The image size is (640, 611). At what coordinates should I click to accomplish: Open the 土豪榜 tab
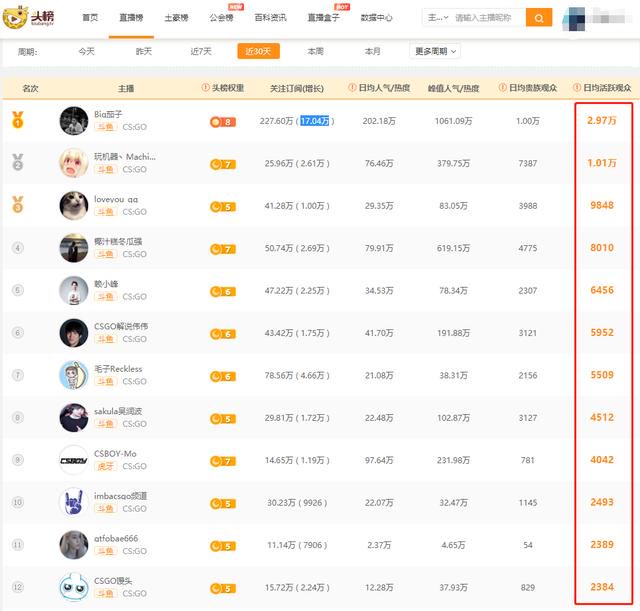[x=176, y=18]
